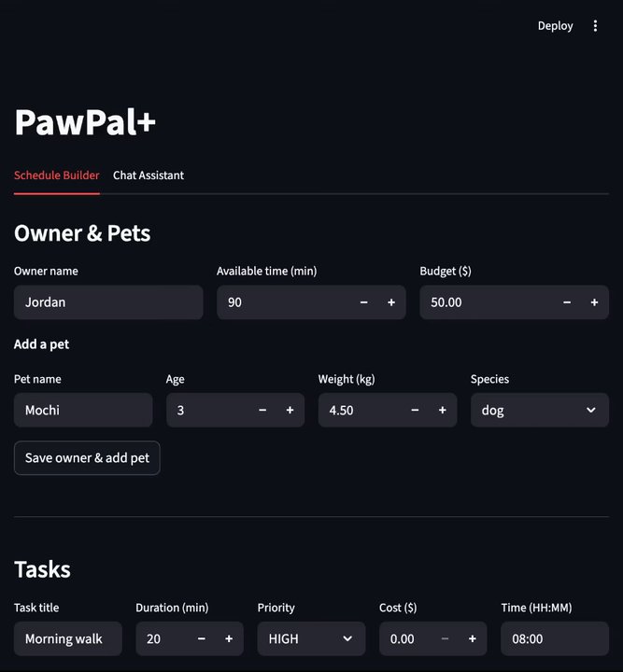Focus the Owner name text field
Image resolution: width=623 pixels, height=672 pixels.
(108, 302)
